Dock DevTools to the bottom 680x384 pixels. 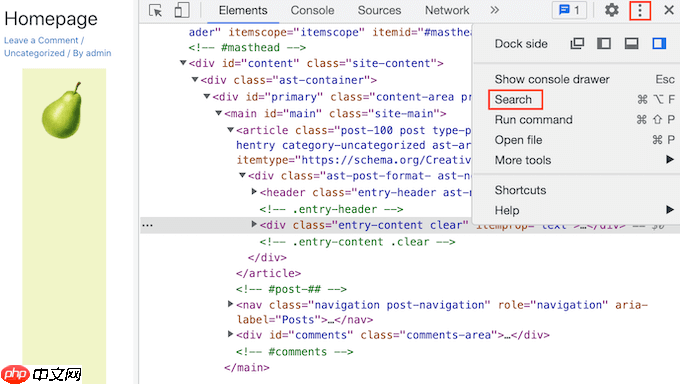point(631,43)
